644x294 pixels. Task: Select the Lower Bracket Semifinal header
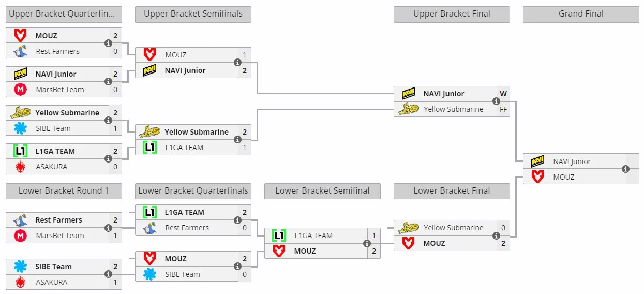[322, 191]
